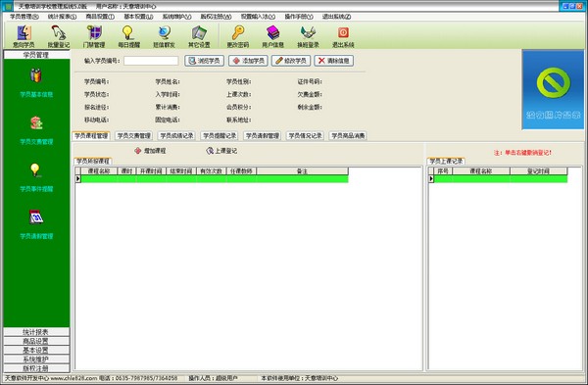Expand the 商品设置 sidebar section
This screenshot has width=588, height=385.
click(x=36, y=341)
